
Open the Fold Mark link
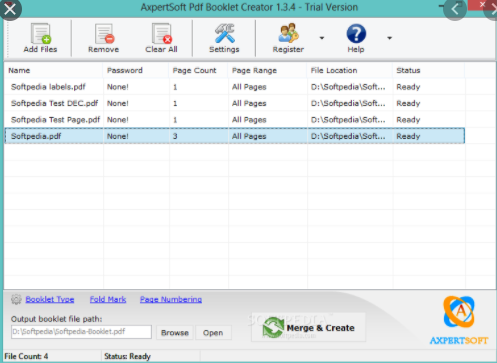tap(108, 299)
